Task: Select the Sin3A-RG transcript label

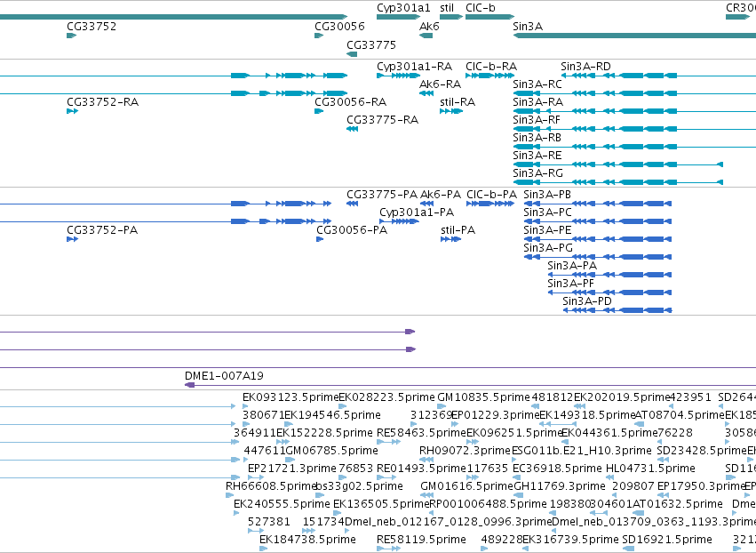Action: tap(537, 172)
